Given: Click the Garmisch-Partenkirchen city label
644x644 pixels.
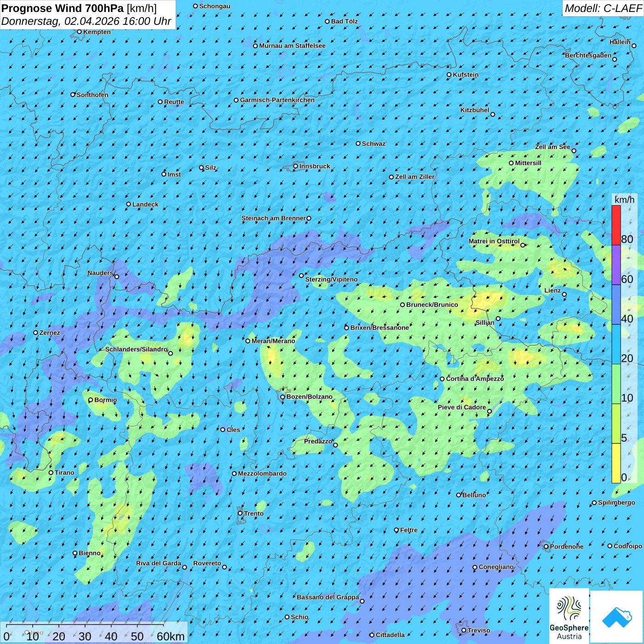Looking at the screenshot, I should [x=277, y=100].
